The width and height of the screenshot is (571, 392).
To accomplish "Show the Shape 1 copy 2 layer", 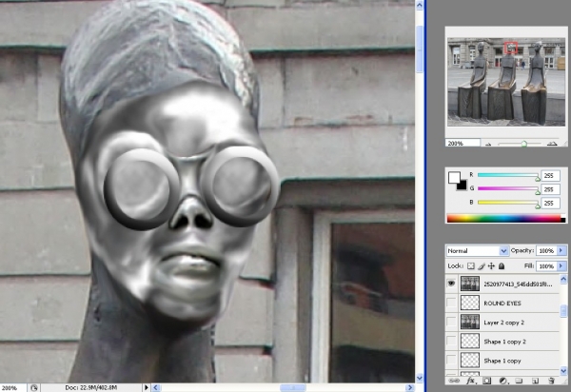I will (x=451, y=342).
